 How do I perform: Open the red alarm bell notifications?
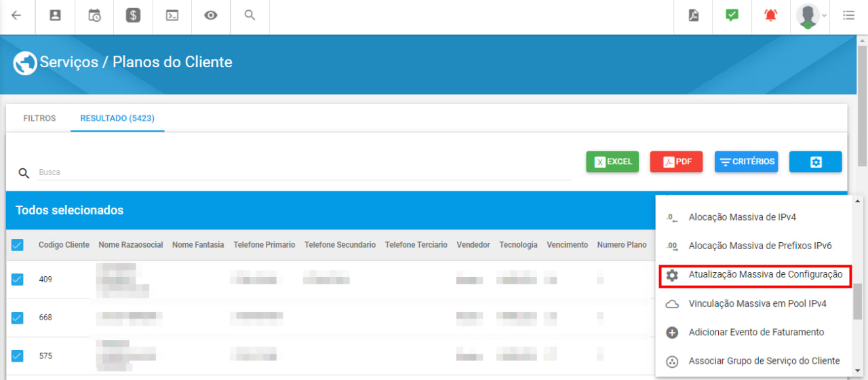pyautogui.click(x=771, y=15)
